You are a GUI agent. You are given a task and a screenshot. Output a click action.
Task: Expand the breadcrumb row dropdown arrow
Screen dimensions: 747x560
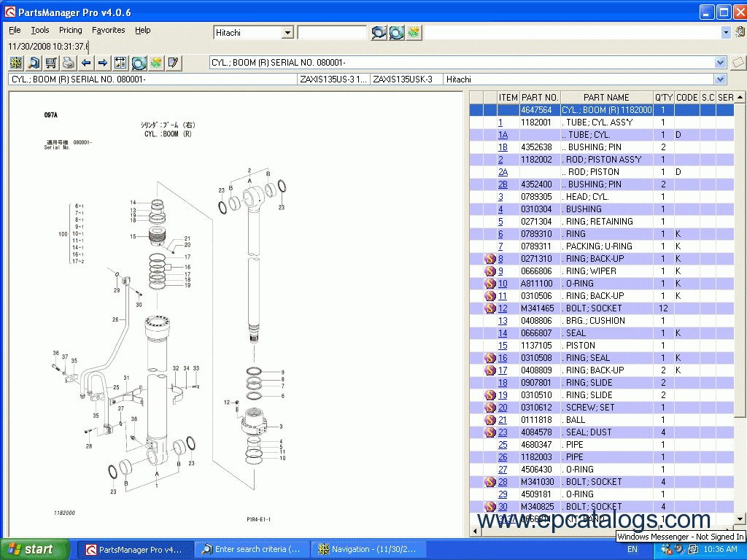click(720, 79)
